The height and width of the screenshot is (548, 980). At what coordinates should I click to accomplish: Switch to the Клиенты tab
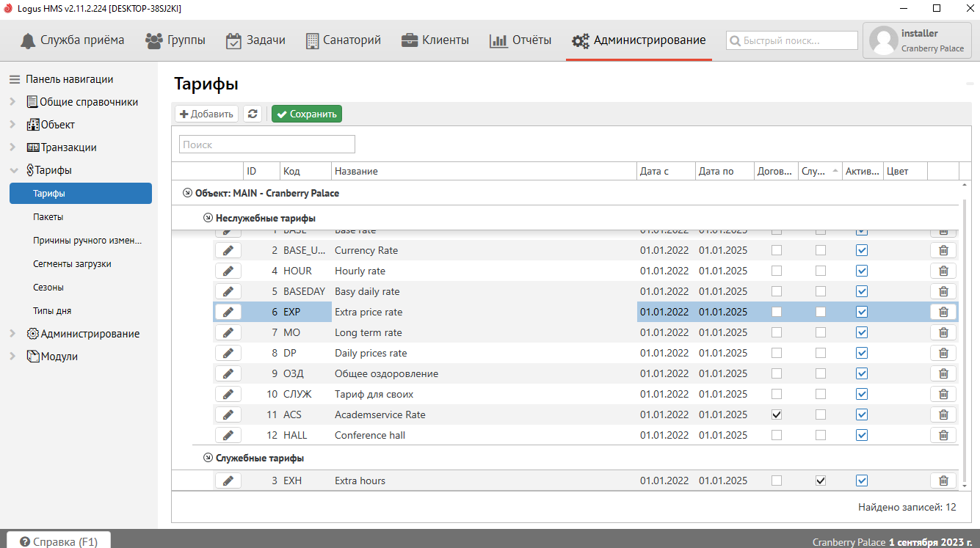[435, 40]
